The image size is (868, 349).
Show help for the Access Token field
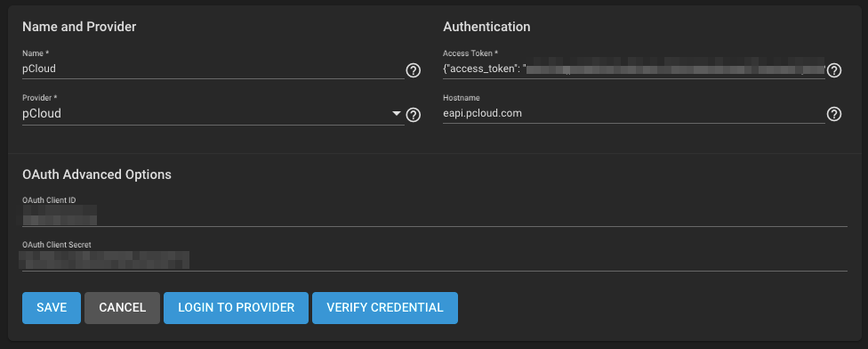coord(834,70)
